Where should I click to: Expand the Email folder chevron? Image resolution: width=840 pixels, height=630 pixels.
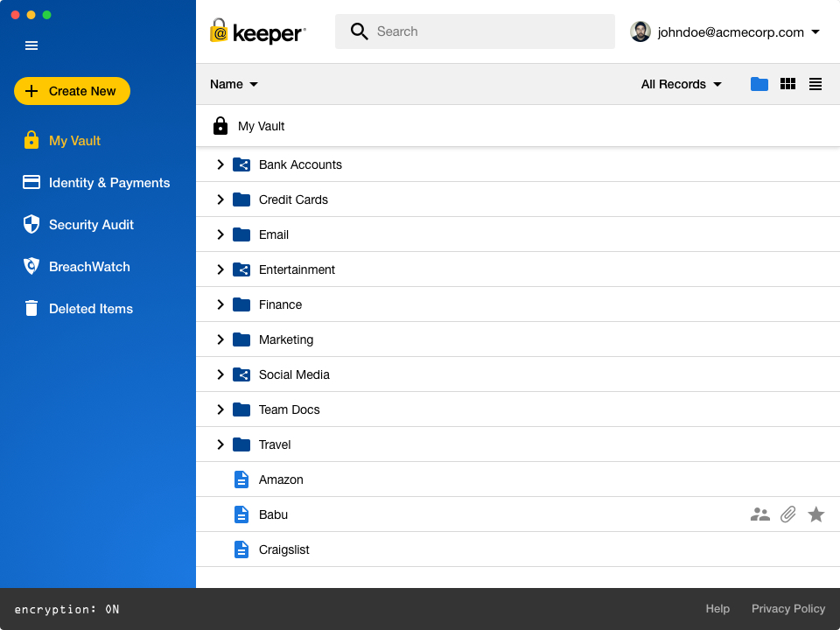220,234
